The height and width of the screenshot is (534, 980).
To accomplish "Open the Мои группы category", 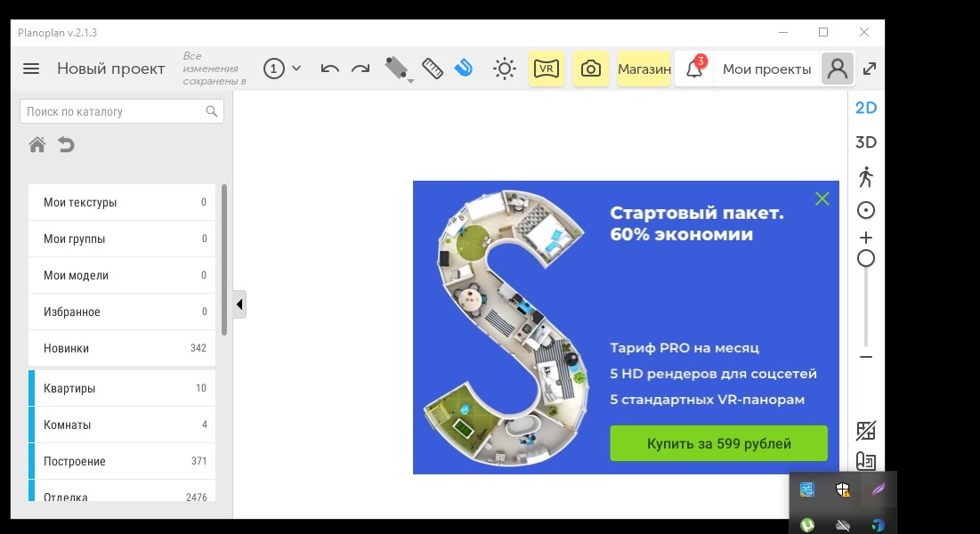I will [122, 239].
